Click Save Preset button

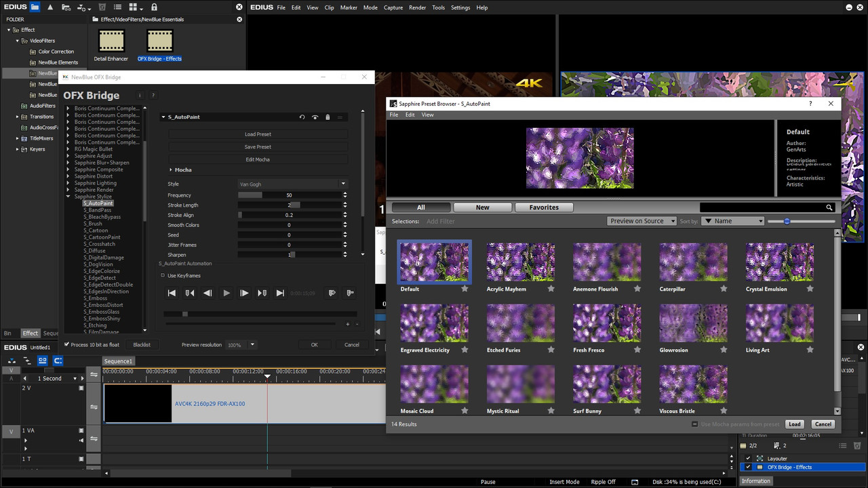[258, 146]
